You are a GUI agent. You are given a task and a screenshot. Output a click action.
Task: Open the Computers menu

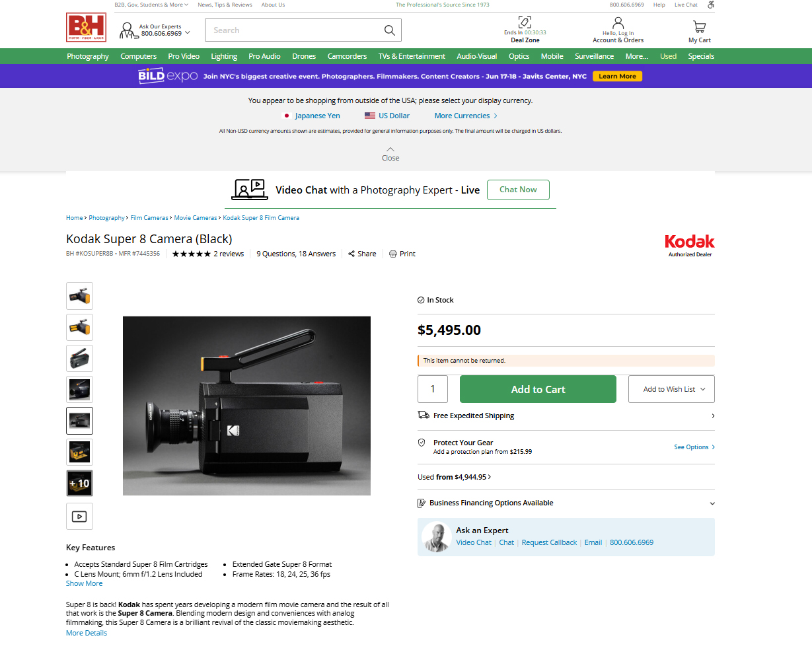pos(139,56)
